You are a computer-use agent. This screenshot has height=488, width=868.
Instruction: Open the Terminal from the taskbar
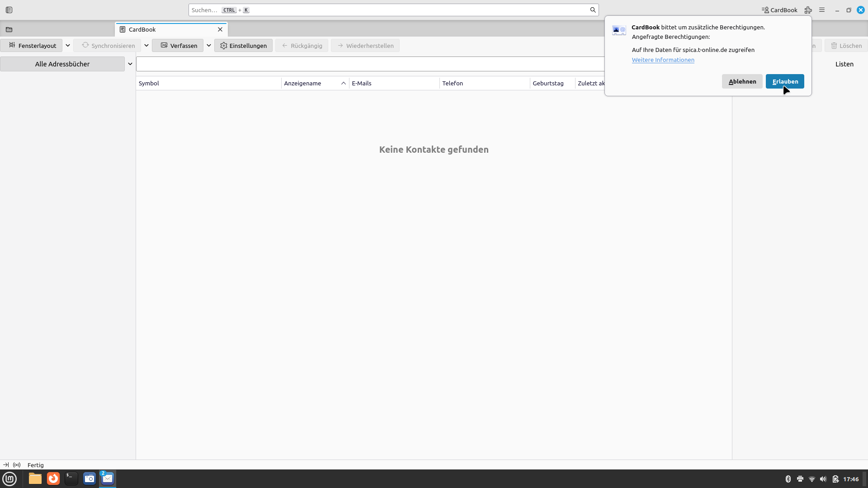click(x=71, y=479)
